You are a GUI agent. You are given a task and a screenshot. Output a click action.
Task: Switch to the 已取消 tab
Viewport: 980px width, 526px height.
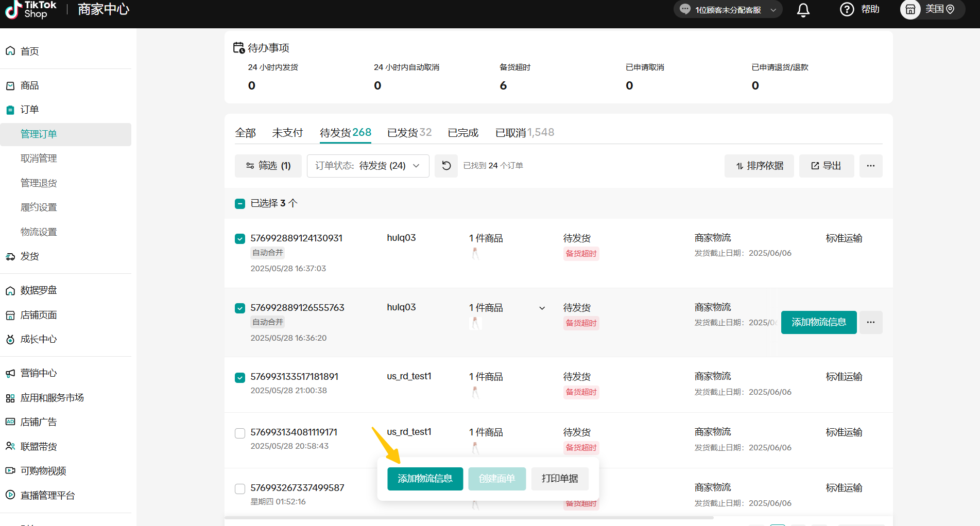click(524, 133)
